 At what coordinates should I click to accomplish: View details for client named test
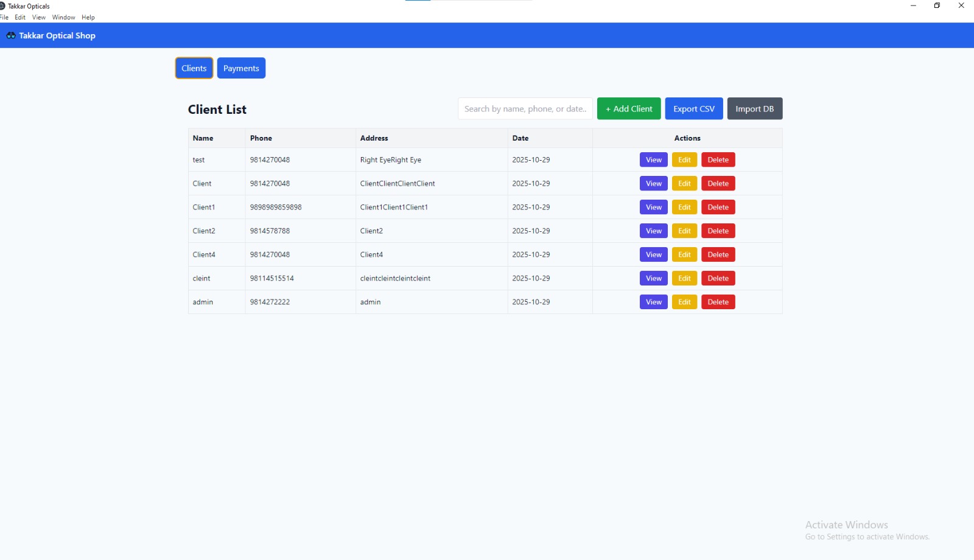coord(653,159)
